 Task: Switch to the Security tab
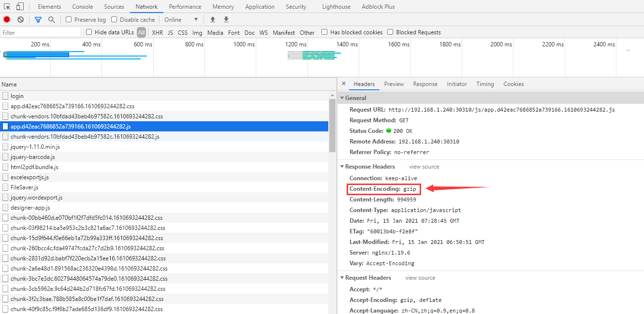pyautogui.click(x=296, y=7)
